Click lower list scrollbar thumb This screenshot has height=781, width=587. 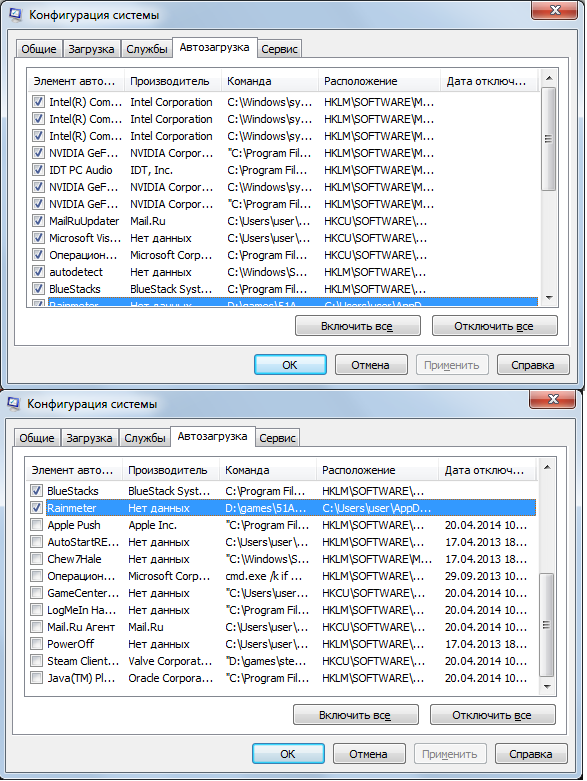point(547,625)
